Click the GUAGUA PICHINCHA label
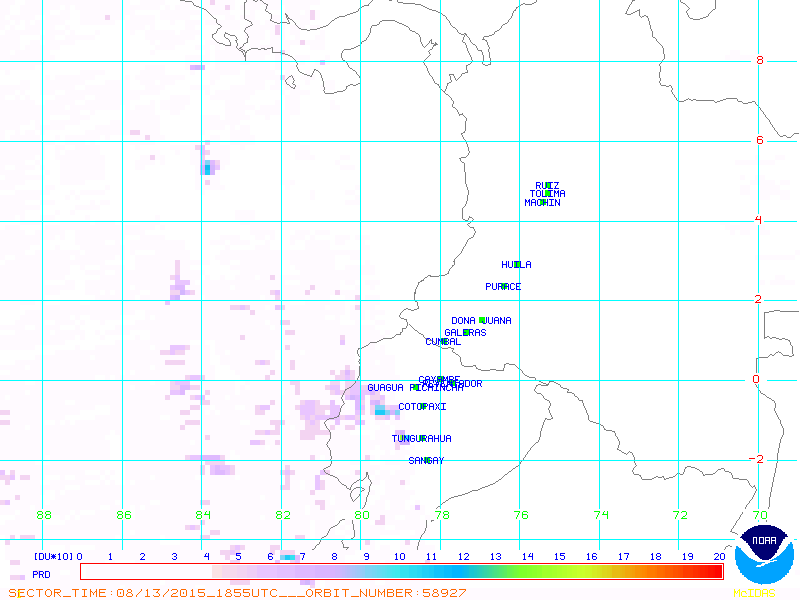 400,388
